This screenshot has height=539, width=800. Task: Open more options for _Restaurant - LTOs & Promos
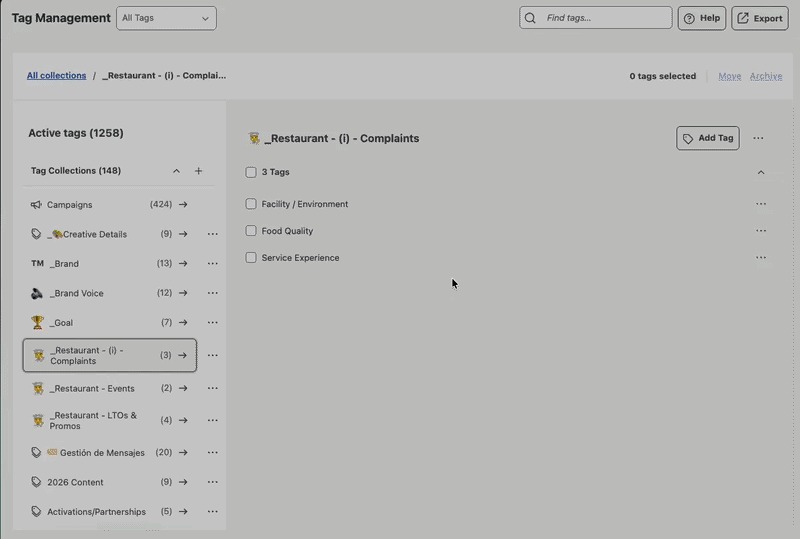(x=213, y=420)
